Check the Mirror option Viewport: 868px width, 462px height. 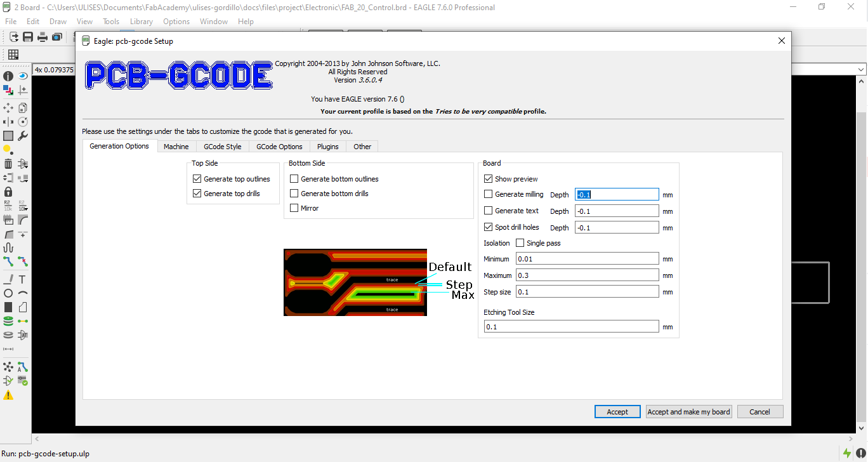[294, 208]
